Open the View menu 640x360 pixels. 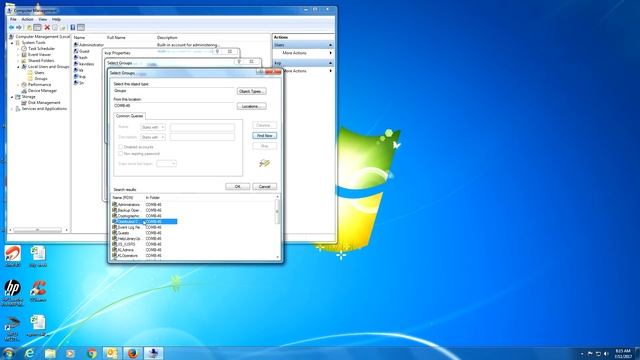tap(43, 19)
